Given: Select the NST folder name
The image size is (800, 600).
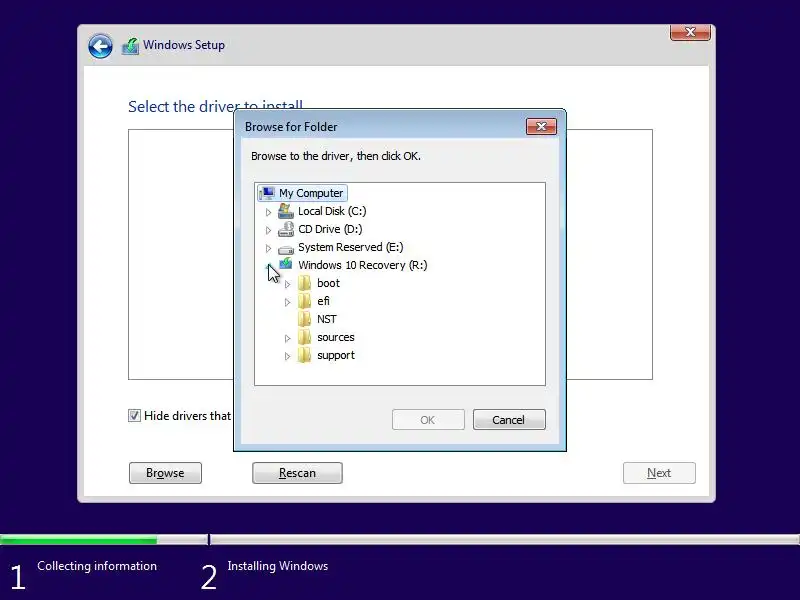Looking at the screenshot, I should coord(327,319).
